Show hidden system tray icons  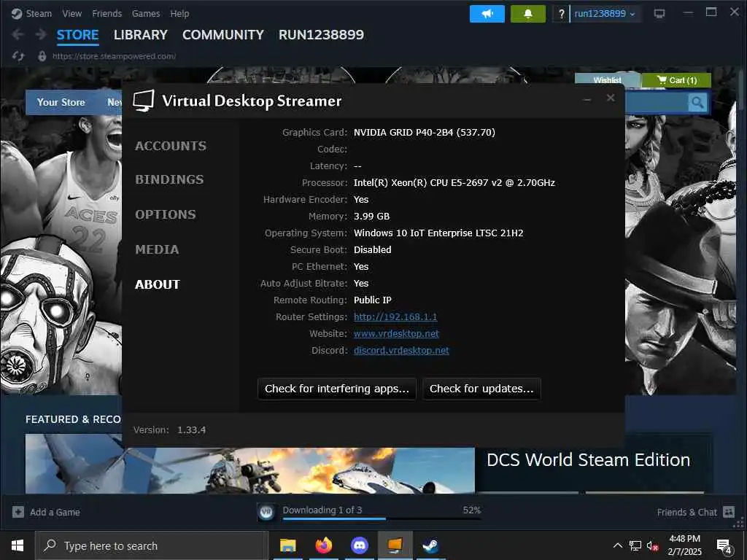617,545
